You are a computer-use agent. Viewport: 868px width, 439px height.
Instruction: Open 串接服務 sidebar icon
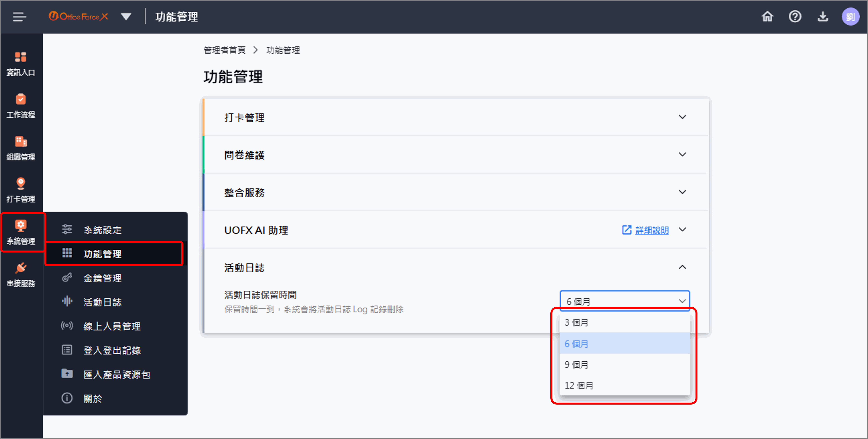click(x=21, y=274)
